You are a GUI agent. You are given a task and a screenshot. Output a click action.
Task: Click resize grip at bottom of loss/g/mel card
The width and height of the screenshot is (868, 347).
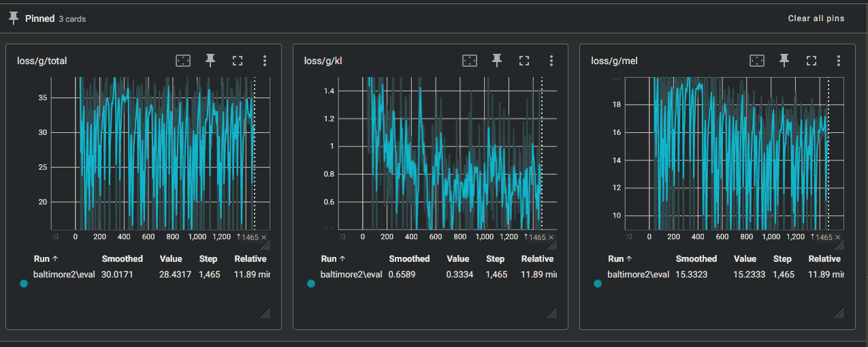(x=839, y=313)
